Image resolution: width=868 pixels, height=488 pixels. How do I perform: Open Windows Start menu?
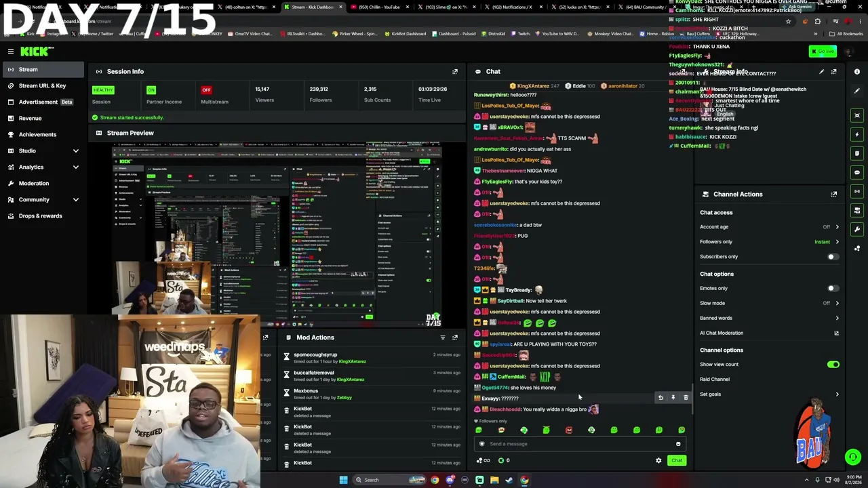click(344, 480)
